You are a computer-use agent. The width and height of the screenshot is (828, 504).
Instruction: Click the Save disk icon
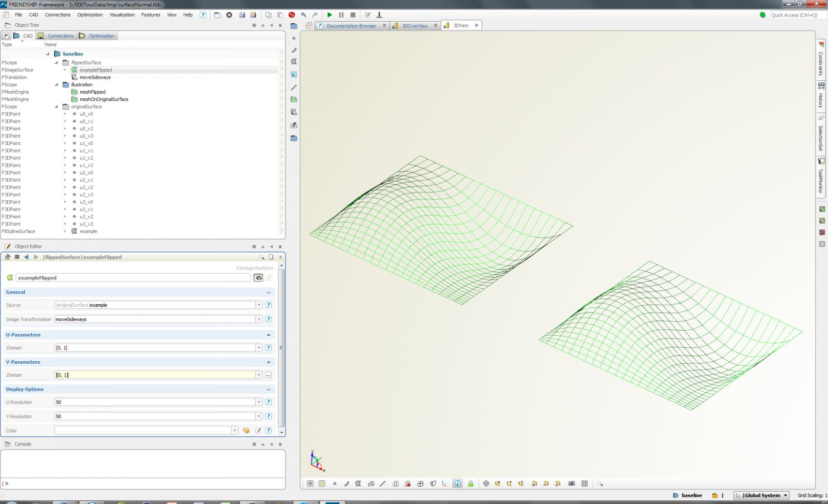[242, 15]
